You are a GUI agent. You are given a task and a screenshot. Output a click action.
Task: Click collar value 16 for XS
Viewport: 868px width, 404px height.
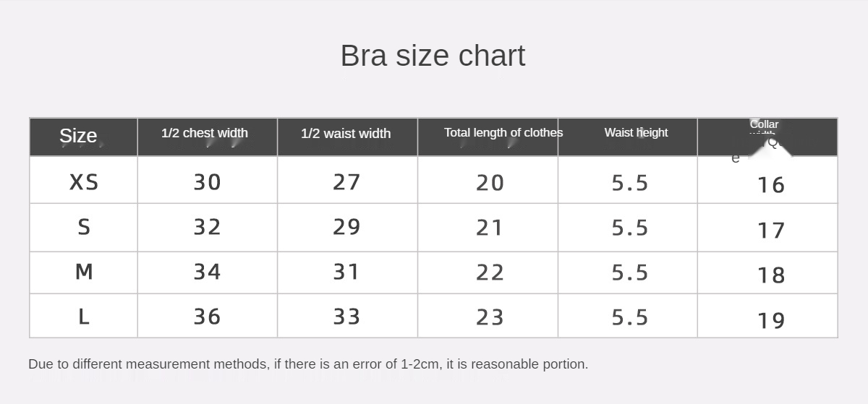[771, 185]
